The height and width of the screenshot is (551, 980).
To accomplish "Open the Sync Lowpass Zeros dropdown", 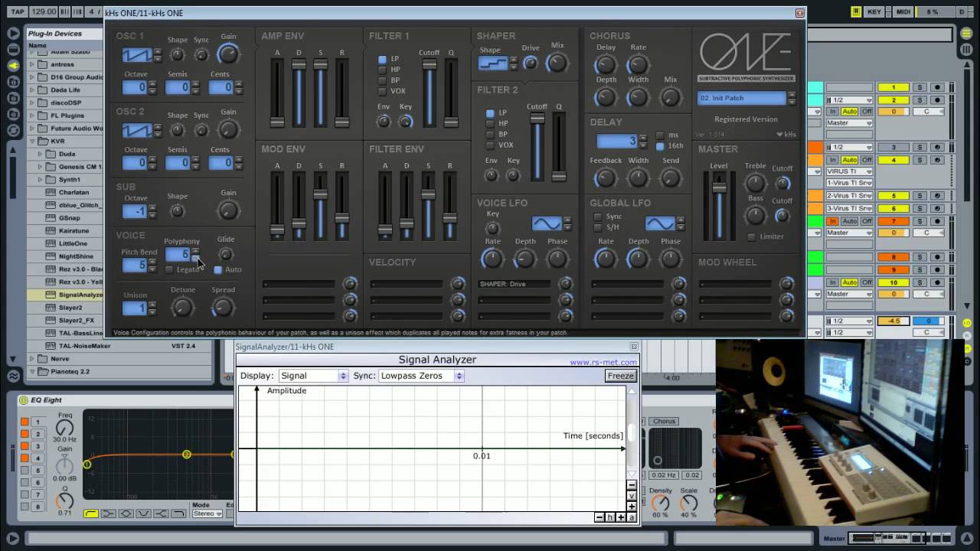I will [x=421, y=376].
